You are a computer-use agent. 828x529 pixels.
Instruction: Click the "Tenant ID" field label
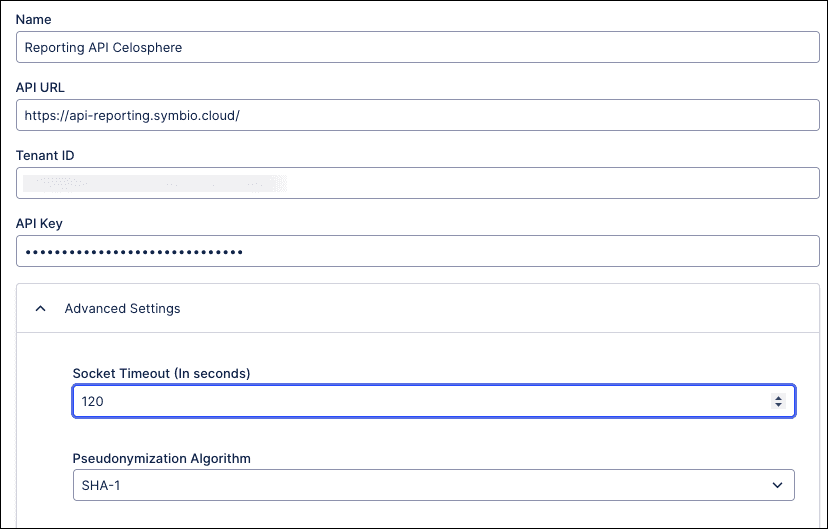click(45, 155)
